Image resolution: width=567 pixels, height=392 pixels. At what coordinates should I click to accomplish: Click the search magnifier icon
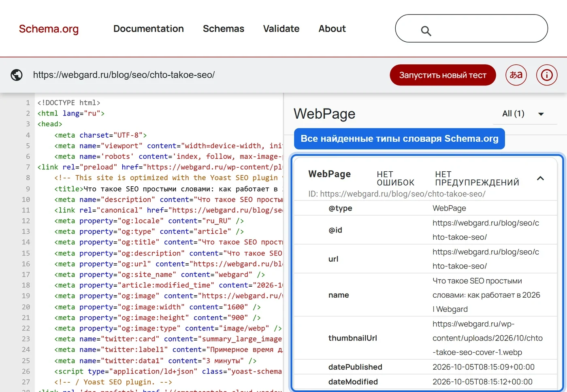(x=426, y=31)
